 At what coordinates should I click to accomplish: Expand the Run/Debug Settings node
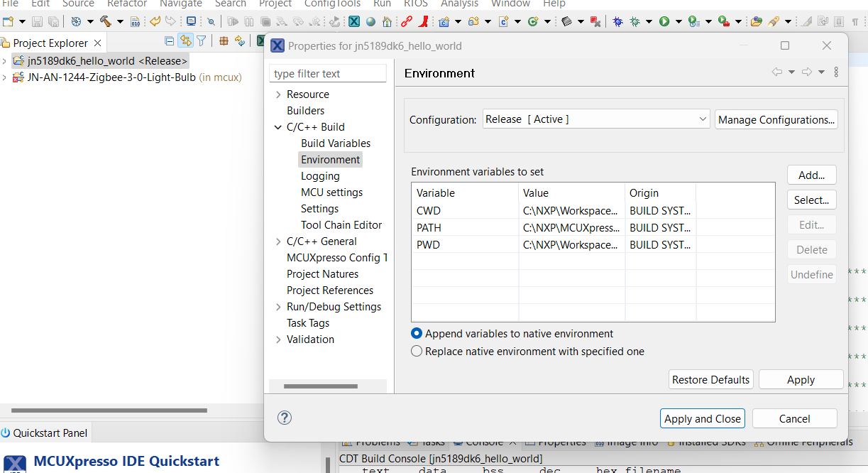pos(278,307)
